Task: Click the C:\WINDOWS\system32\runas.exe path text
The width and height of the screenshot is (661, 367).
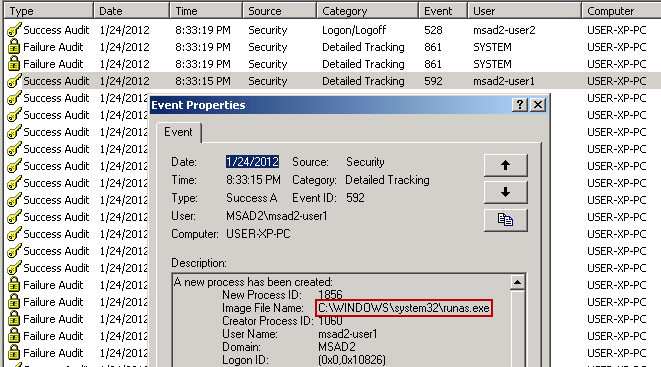Action: click(404, 308)
